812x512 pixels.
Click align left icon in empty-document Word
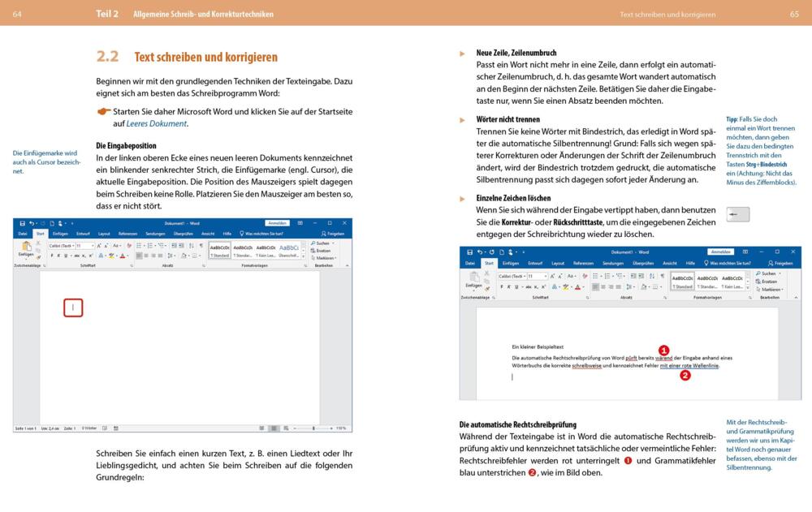tap(139, 256)
